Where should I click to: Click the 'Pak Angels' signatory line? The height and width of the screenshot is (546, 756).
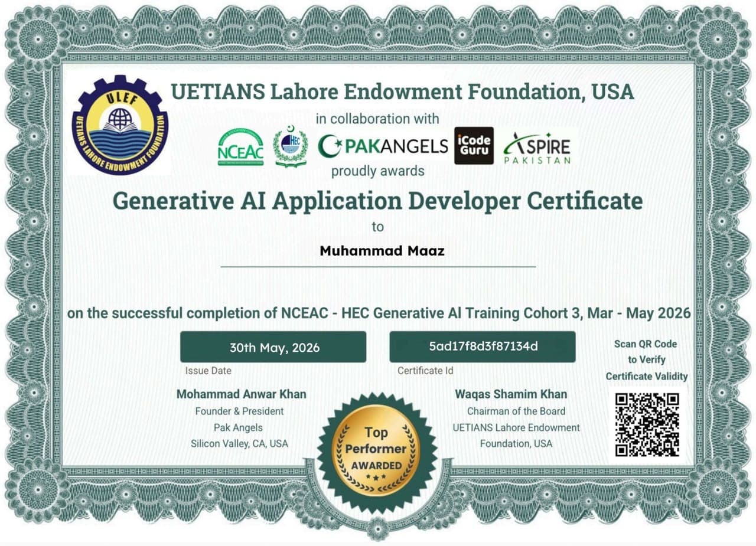(238, 427)
